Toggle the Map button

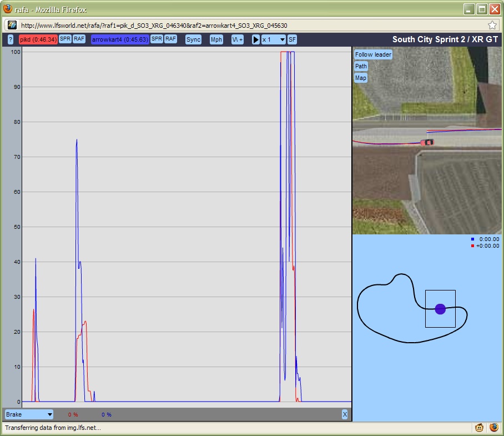tap(361, 78)
